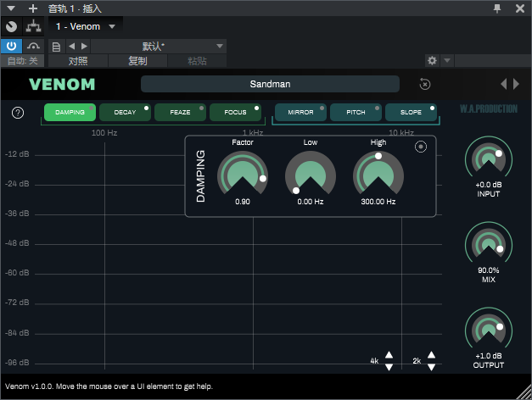532x400 pixels.
Task: Click the window resize grip corner
Action: tap(524, 392)
